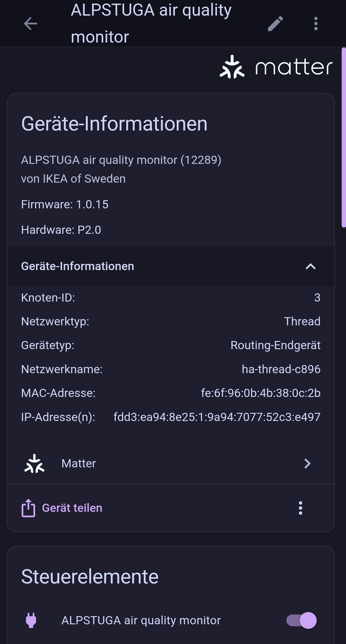The width and height of the screenshot is (346, 644).
Task: Collapse Geräte-Informationen with the chevron
Action: [310, 266]
